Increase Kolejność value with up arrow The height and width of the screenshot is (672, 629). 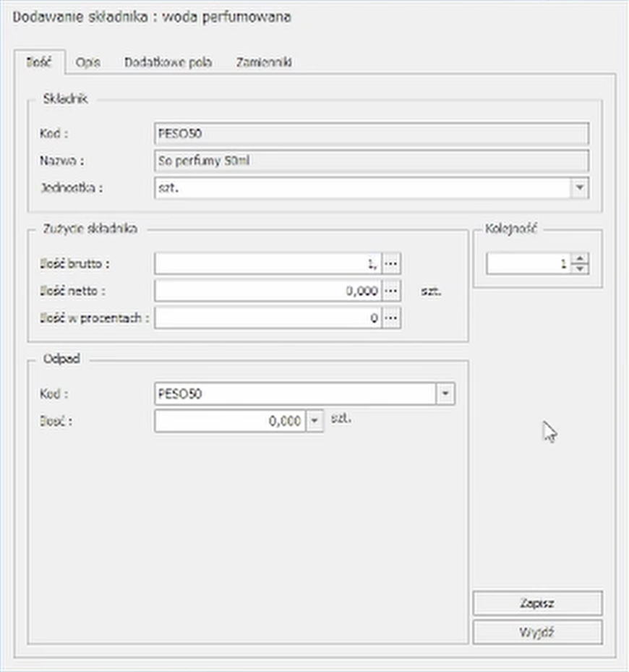pyautogui.click(x=580, y=259)
